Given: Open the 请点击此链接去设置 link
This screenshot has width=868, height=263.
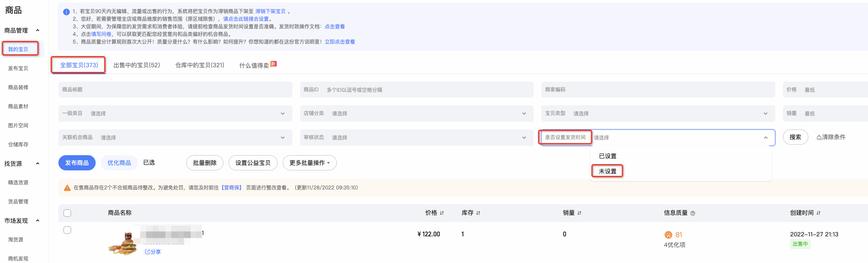Looking at the screenshot, I should 246,19.
